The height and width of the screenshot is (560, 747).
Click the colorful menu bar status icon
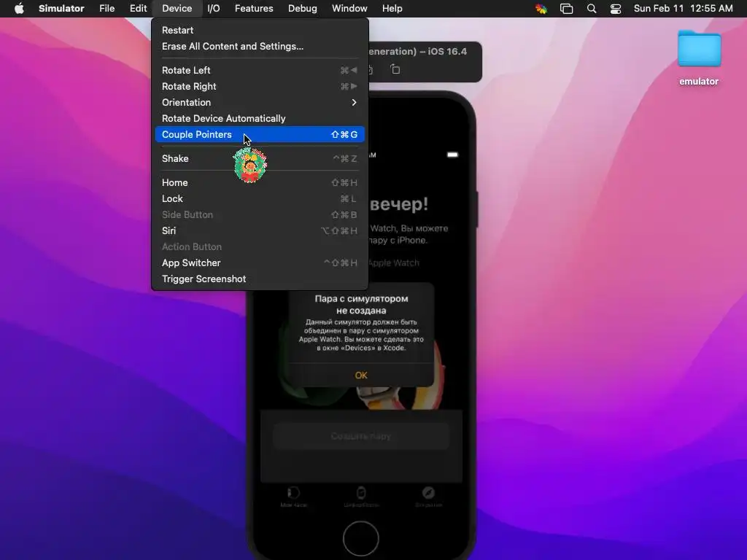point(541,9)
